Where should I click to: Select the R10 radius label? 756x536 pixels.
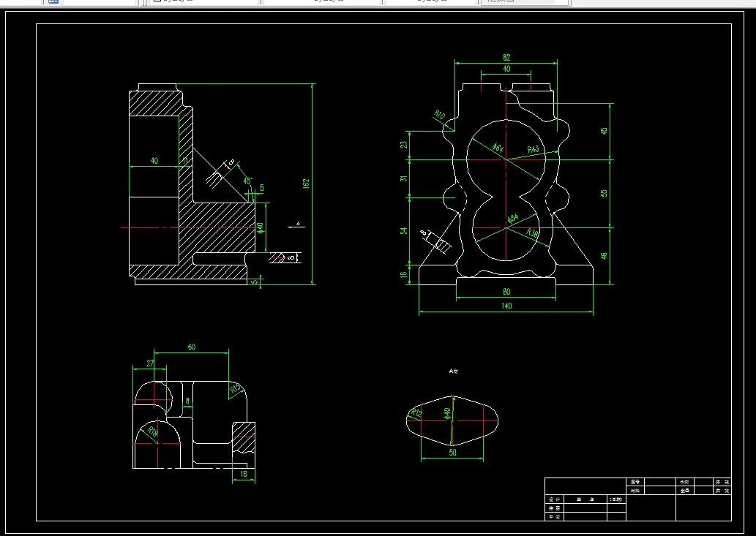pos(439,115)
